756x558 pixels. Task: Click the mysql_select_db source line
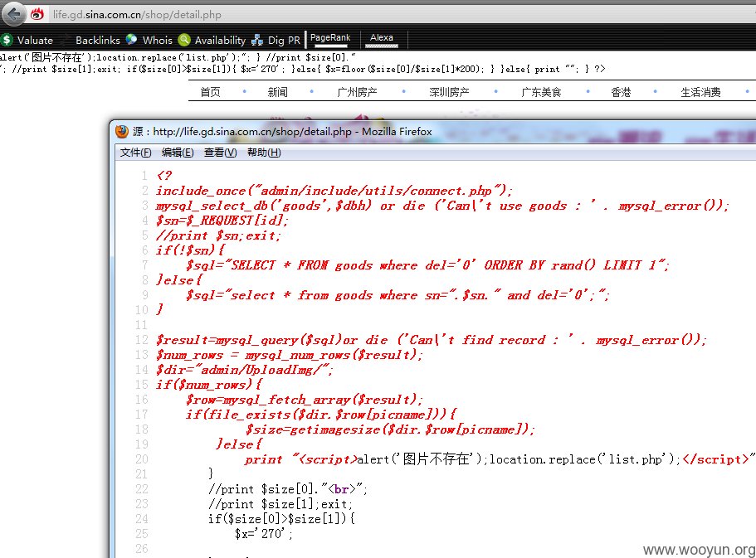442,206
